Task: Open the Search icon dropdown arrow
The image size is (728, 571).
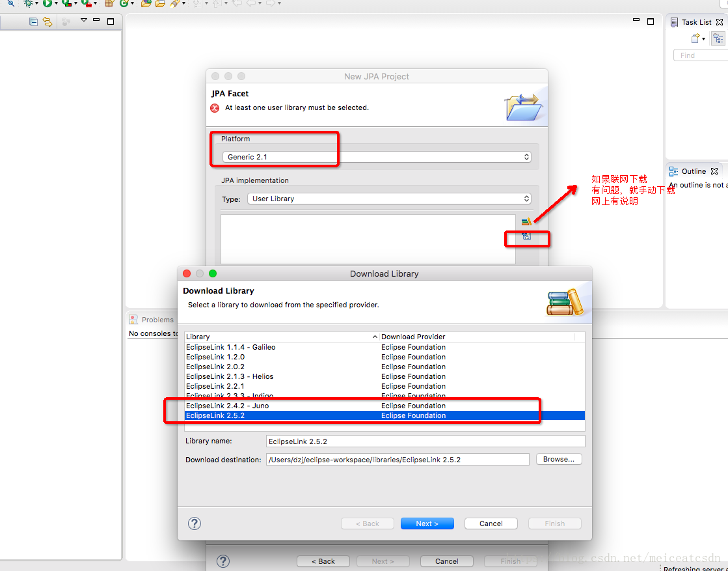Action: pyautogui.click(x=184, y=4)
